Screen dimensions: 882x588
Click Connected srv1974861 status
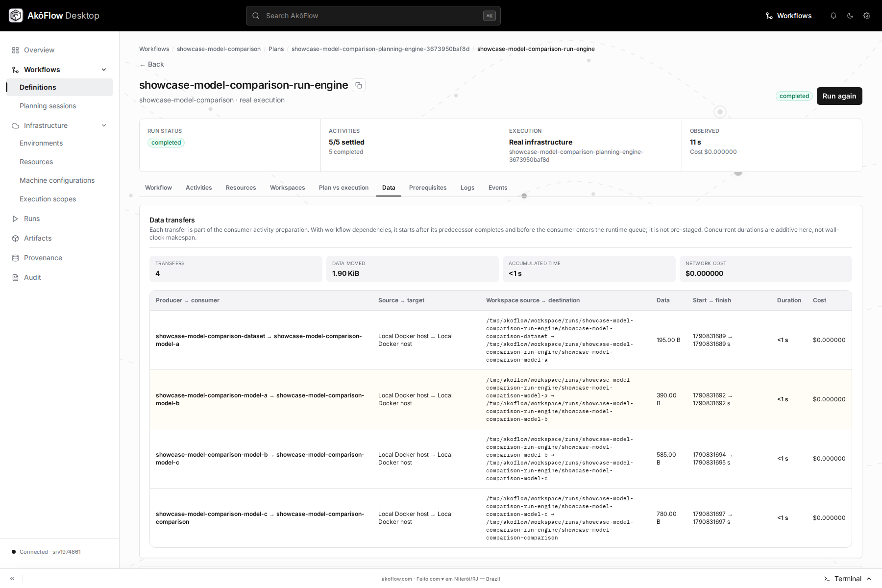[x=46, y=552]
